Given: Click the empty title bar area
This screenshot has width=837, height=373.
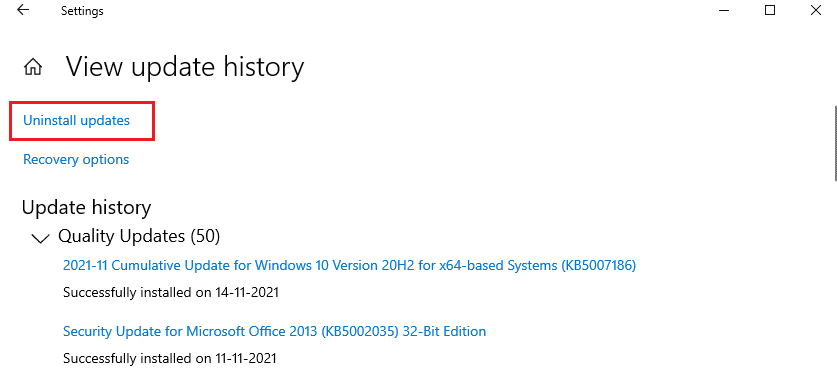Looking at the screenshot, I should (x=406, y=10).
